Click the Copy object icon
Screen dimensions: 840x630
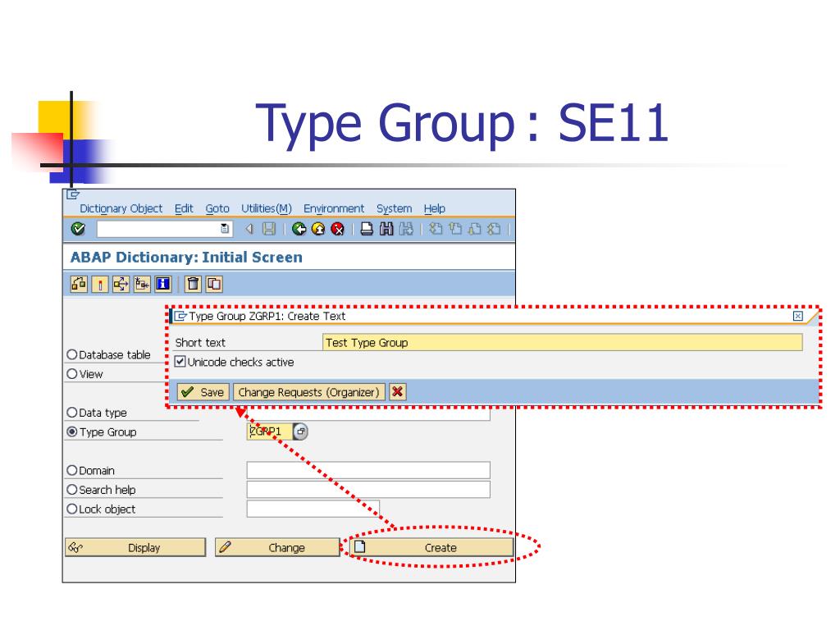[214, 284]
